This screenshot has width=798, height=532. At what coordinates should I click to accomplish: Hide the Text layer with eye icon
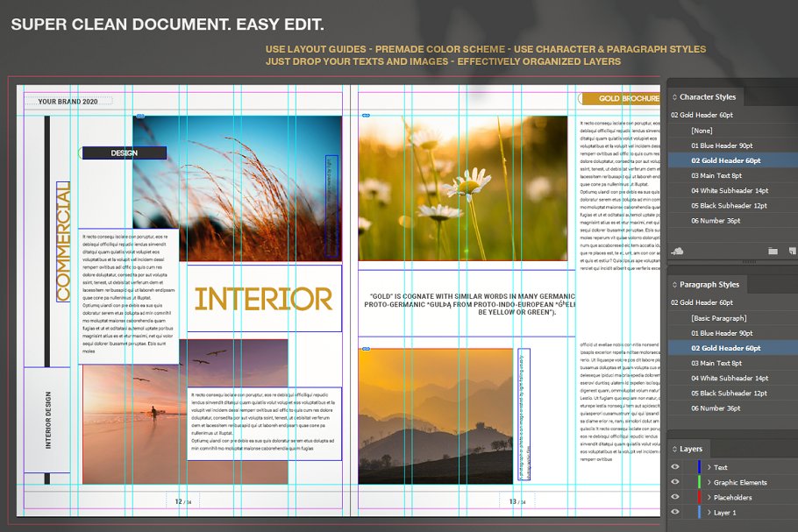[x=675, y=467]
